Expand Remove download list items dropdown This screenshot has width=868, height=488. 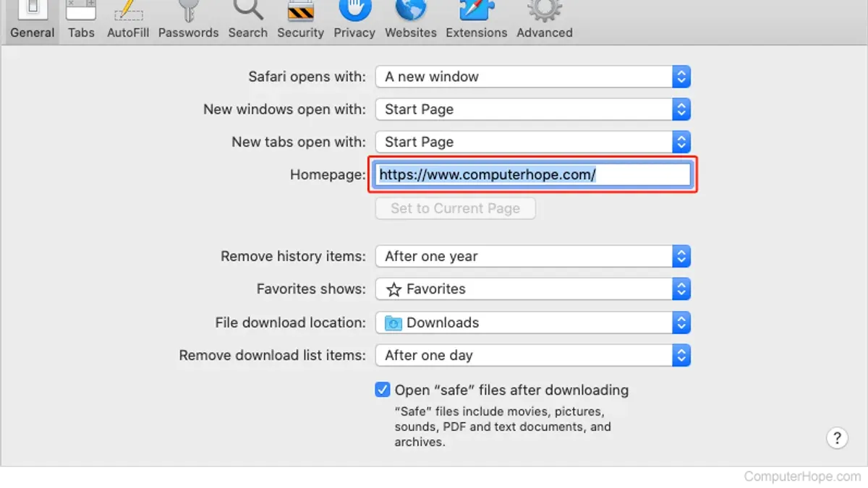[533, 355]
